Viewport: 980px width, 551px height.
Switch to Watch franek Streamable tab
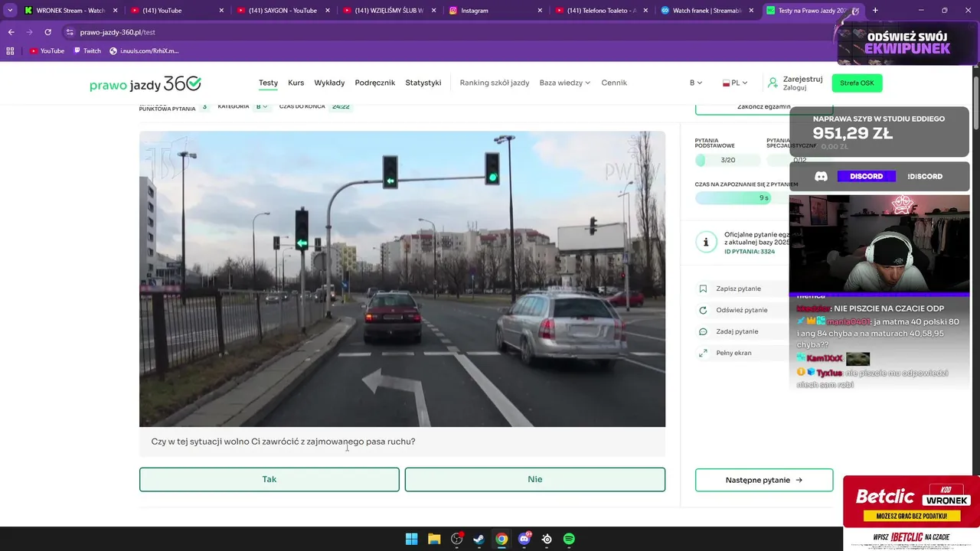[708, 11]
